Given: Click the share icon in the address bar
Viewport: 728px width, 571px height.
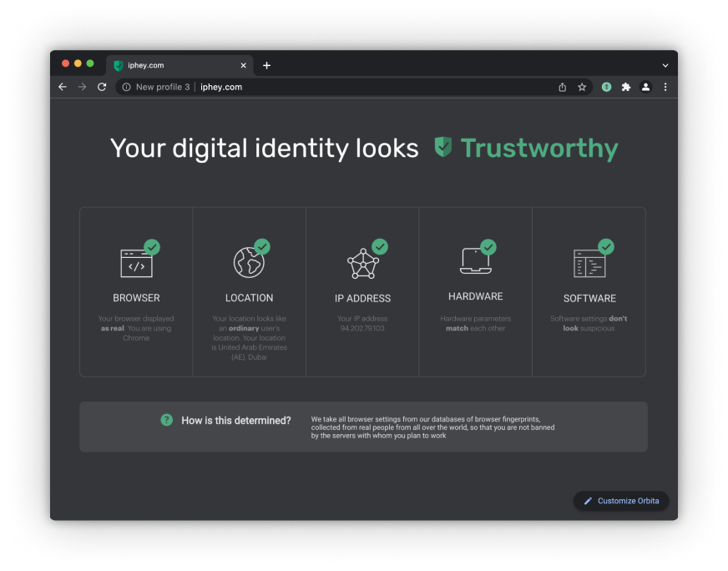Looking at the screenshot, I should [x=562, y=87].
